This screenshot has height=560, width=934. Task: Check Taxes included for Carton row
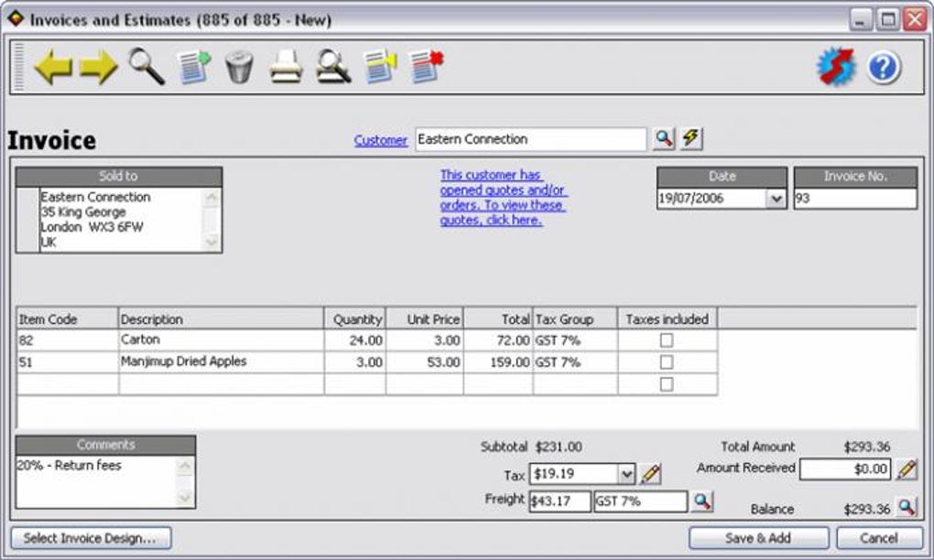click(x=667, y=339)
